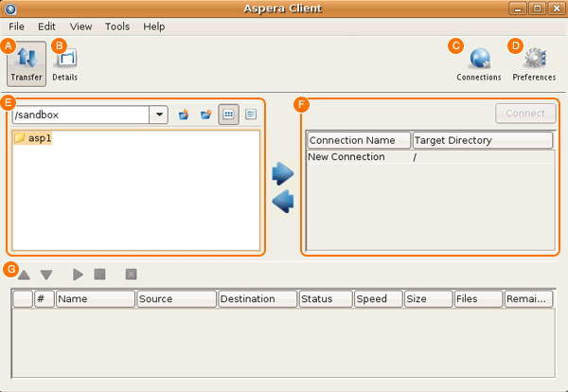Click the Speed column header
The height and width of the screenshot is (392, 568).
(x=379, y=299)
